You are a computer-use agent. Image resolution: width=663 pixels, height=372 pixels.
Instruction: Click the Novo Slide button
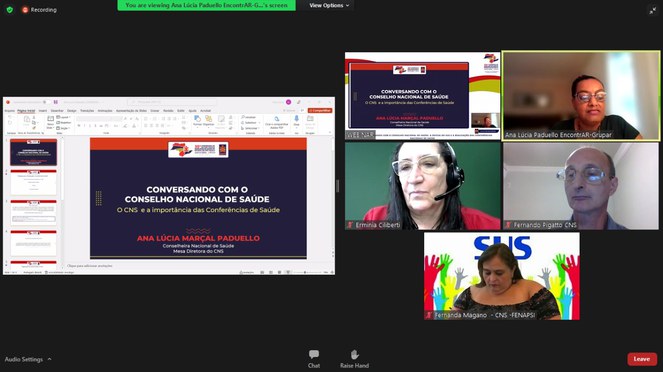pos(50,122)
